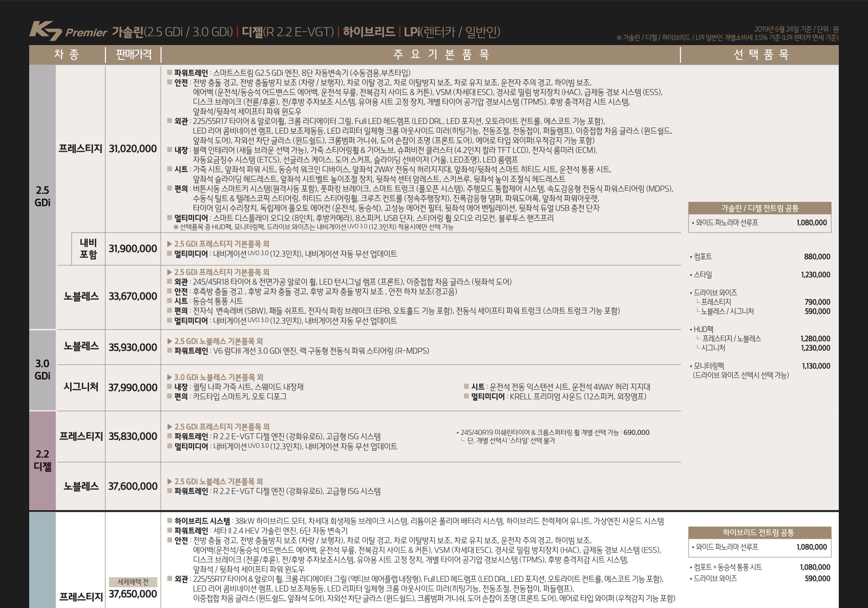868x608 pixels.
Task: Click HUD팩 프레스티지 / 노블레스 price 1,280,000
Action: 815,339
